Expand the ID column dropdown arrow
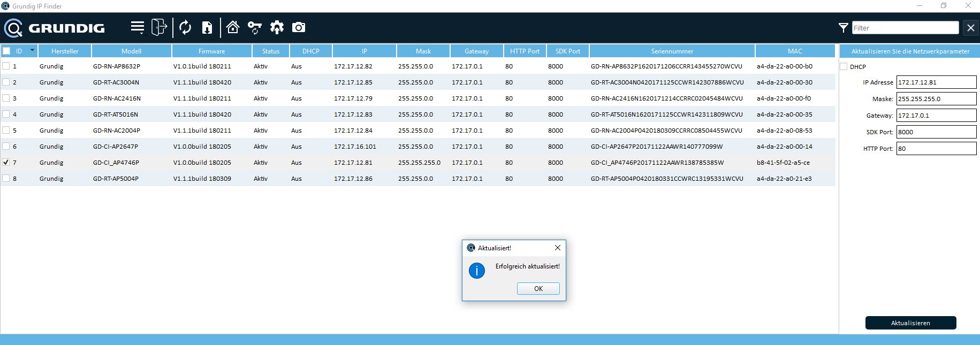The height and width of the screenshot is (345, 980). coord(32,50)
